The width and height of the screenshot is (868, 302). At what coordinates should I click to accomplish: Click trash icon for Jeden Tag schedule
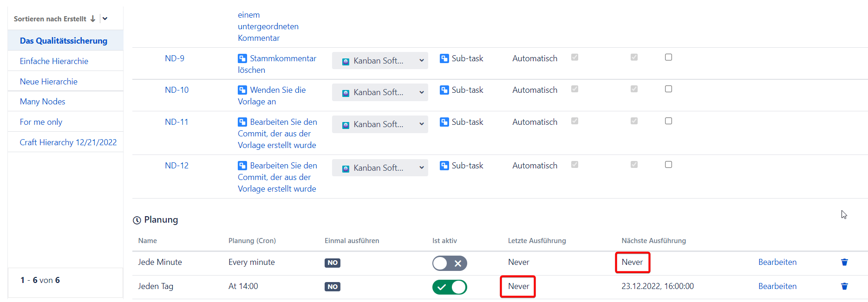point(844,287)
